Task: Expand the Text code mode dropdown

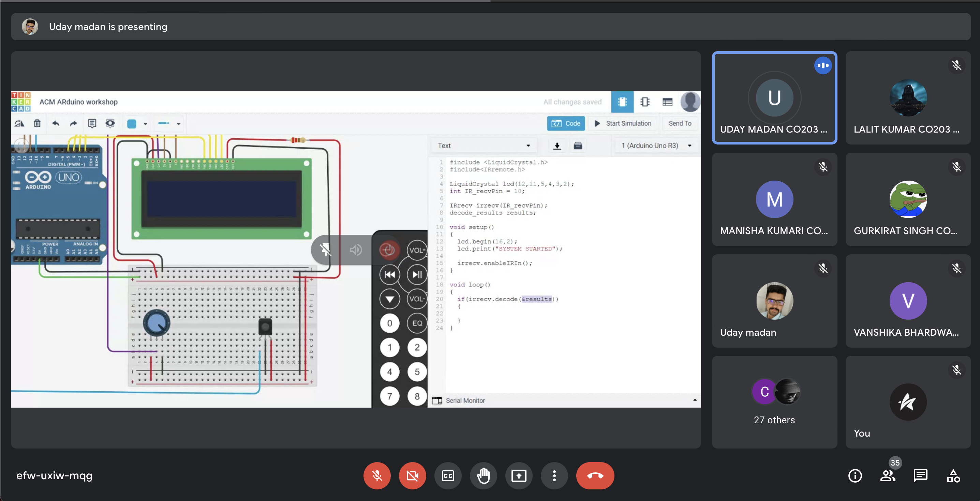Action: (x=484, y=146)
